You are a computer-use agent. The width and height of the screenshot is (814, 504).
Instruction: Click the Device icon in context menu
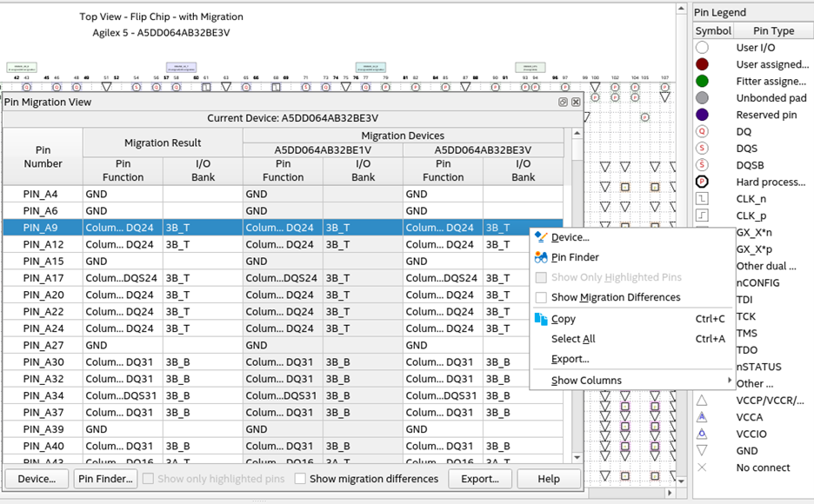[x=541, y=237]
